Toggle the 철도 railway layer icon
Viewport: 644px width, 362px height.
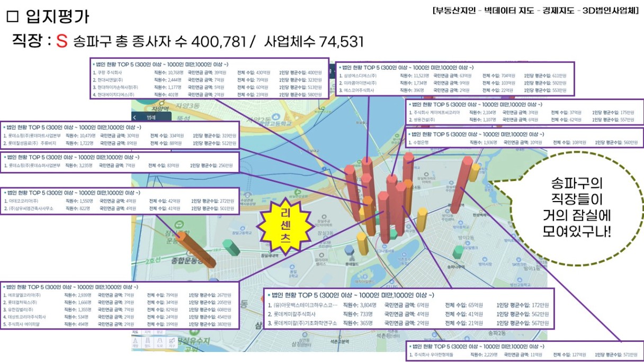coord(147,342)
